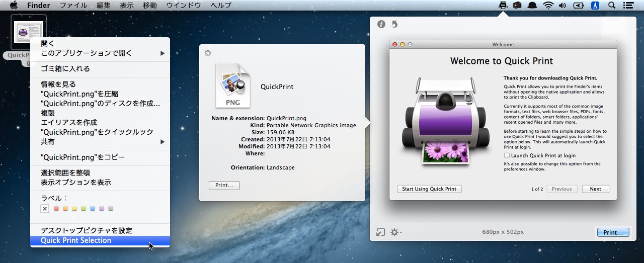Open the volume control in menu bar
The height and width of the screenshot is (263, 644).
tap(562, 6)
